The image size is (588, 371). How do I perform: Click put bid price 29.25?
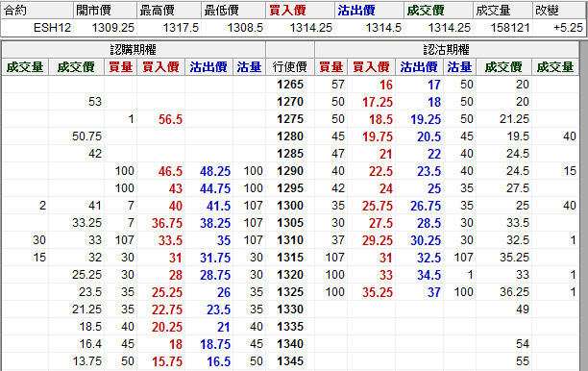(378, 240)
